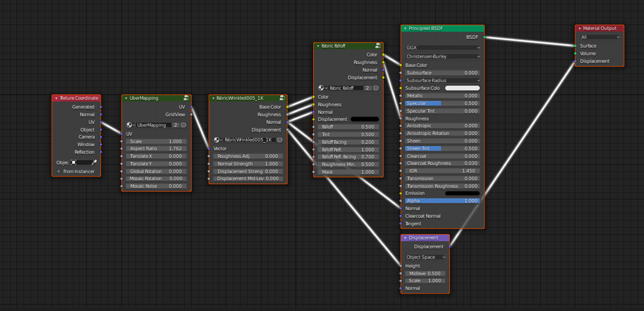Click the Height input socket on Displacement node

pyautogui.click(x=401, y=266)
